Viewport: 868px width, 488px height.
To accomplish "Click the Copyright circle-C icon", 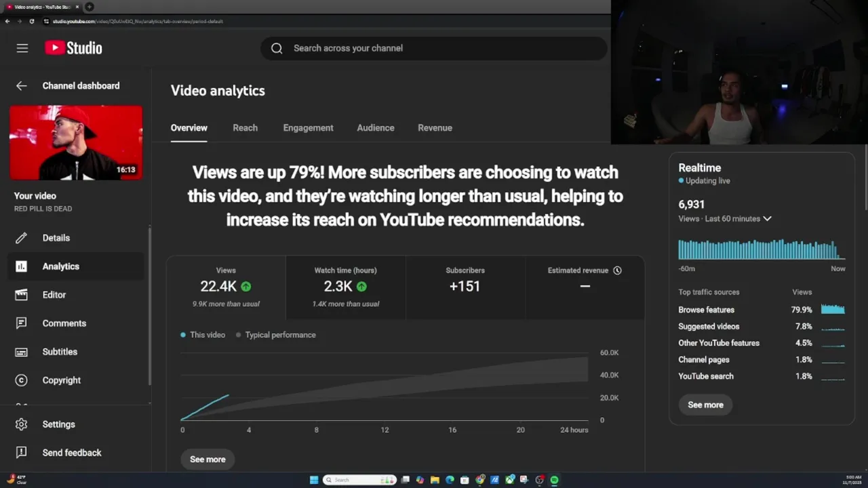I will click(x=22, y=380).
